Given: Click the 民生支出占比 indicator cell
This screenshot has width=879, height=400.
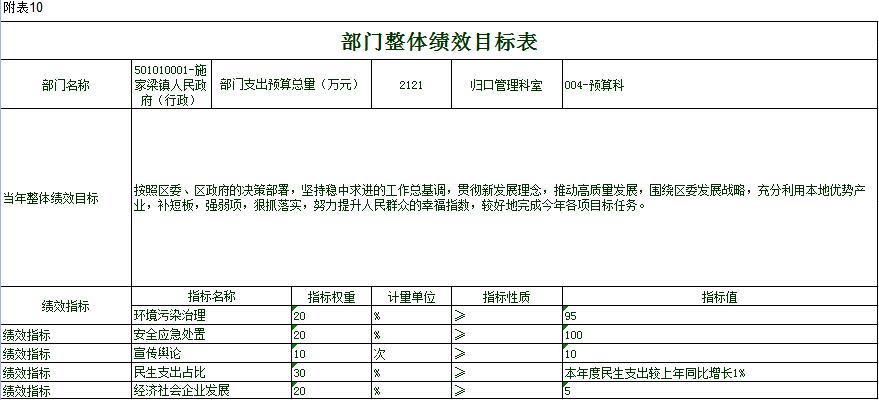Looking at the screenshot, I should (x=211, y=372).
